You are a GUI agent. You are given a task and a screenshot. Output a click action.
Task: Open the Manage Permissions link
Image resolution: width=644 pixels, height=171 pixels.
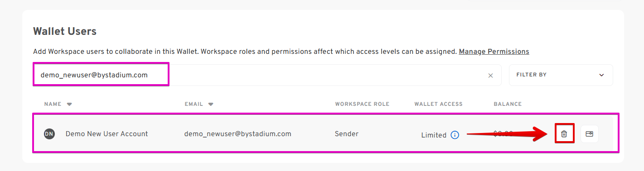point(494,52)
